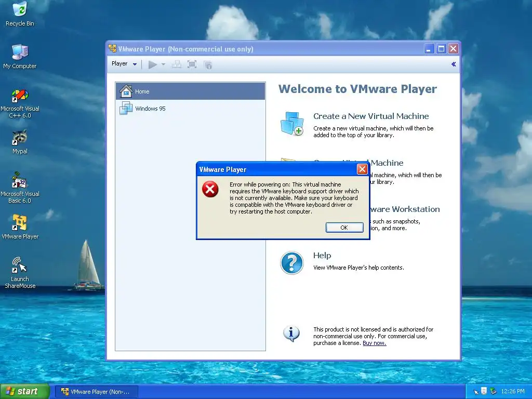Select Microsoft Visual Basic 6.0 shortcut
532x399 pixels.
click(20, 188)
